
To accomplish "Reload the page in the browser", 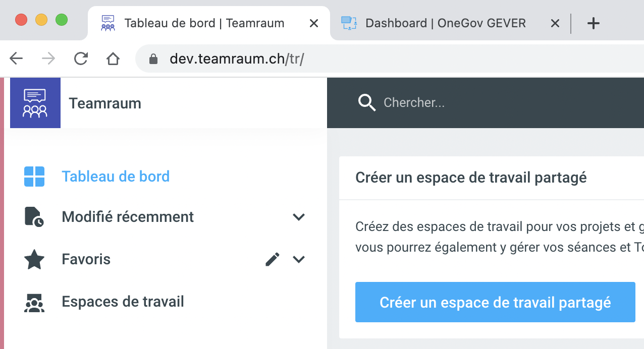I will coord(81,59).
